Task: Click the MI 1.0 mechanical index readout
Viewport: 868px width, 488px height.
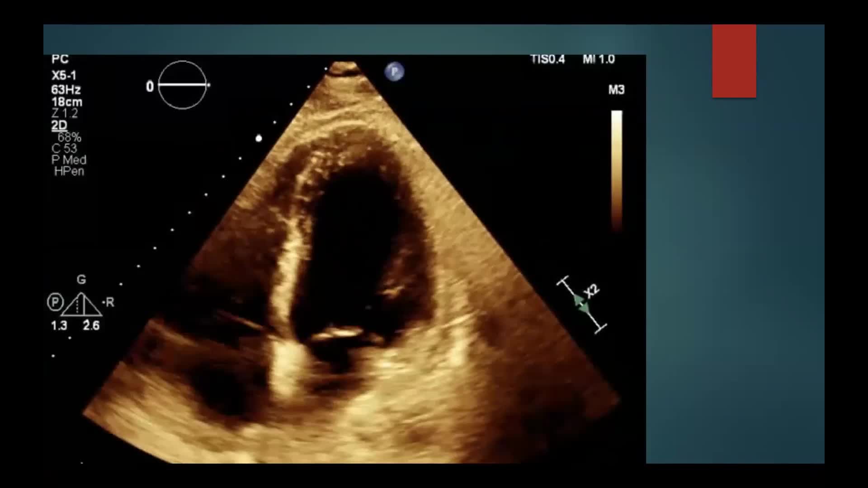Action: (x=599, y=59)
